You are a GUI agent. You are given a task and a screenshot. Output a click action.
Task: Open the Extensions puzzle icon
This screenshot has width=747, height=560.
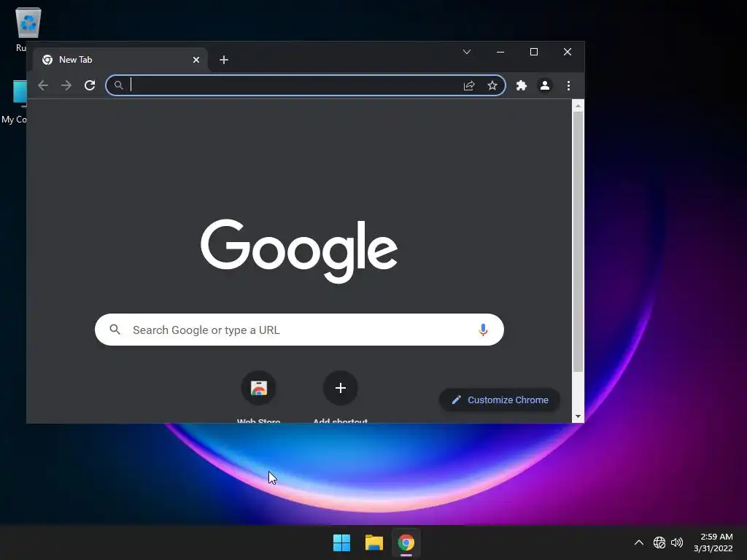521,85
